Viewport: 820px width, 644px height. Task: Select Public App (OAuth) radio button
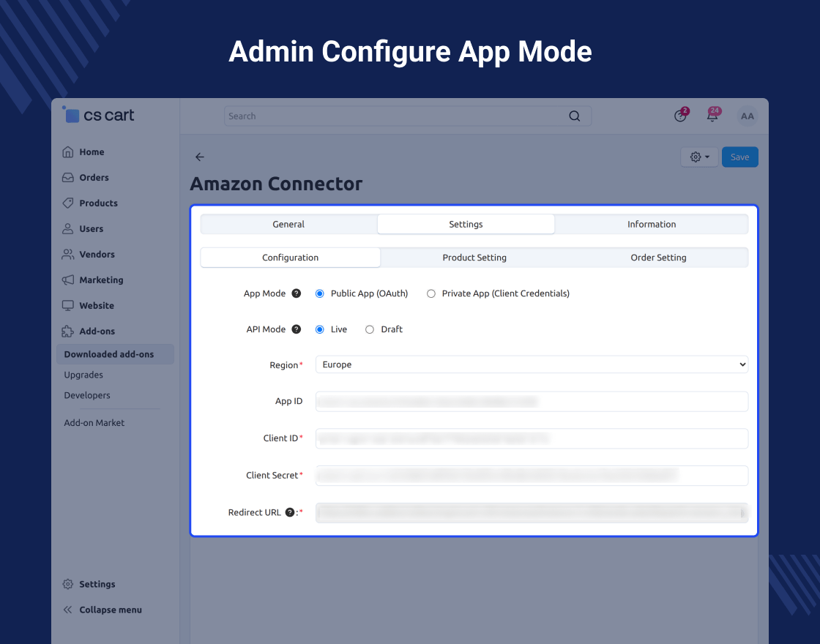click(319, 293)
